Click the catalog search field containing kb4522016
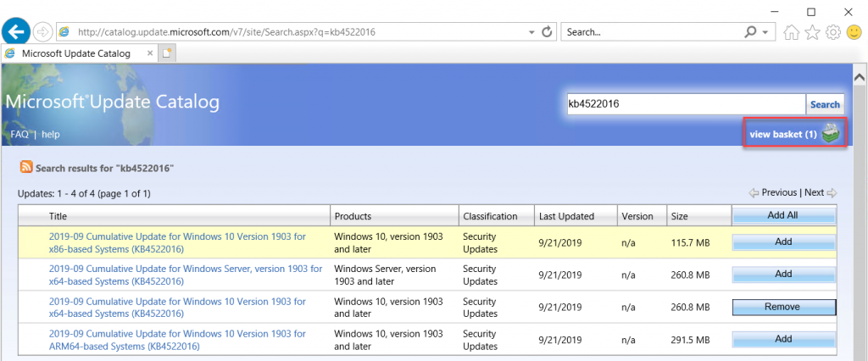The height and width of the screenshot is (361, 868). [686, 104]
